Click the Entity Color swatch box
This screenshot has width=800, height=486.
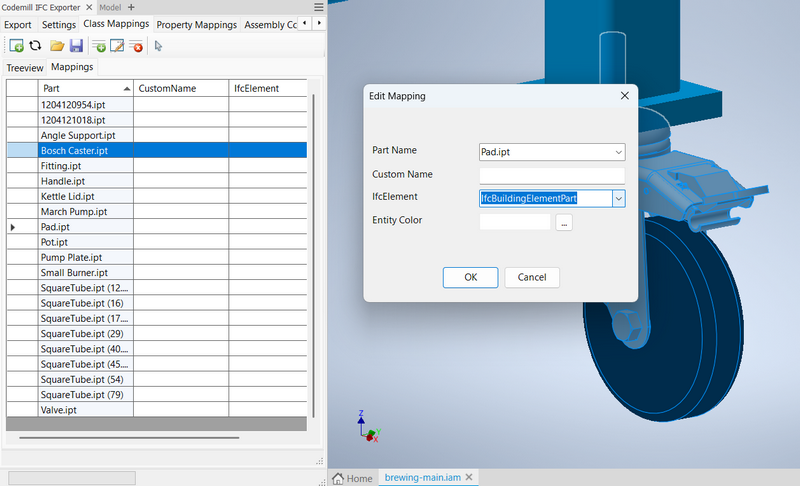coord(515,222)
